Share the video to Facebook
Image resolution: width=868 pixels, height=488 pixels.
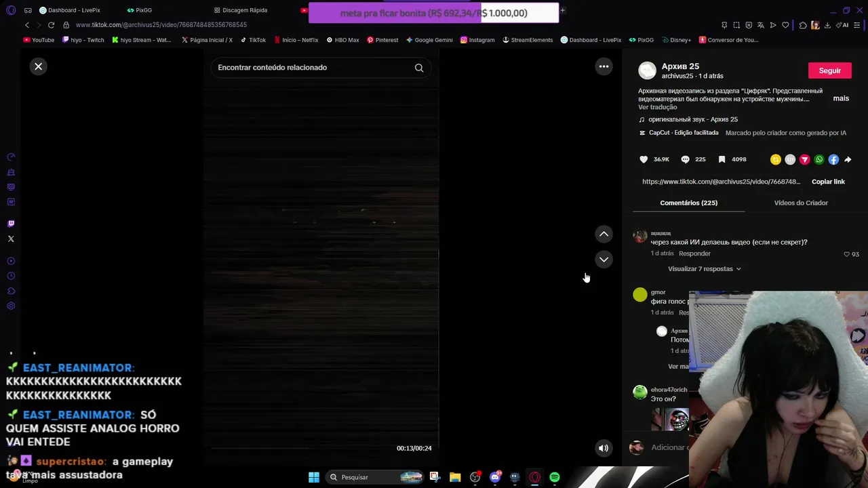pos(833,159)
